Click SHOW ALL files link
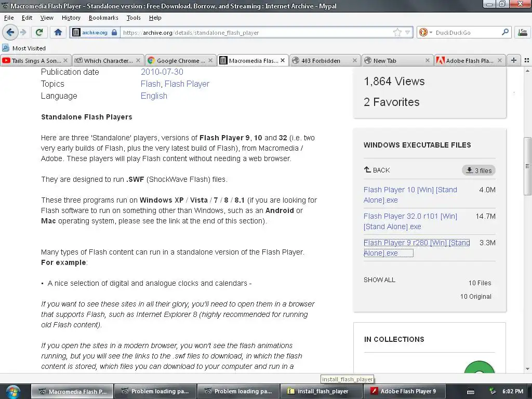Viewport: 532px width, 399px height. click(379, 280)
